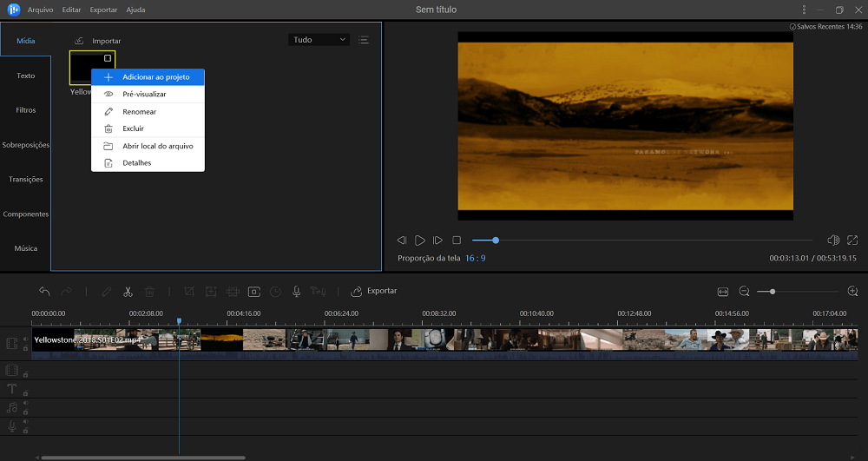Open Detalhes from the context menu
This screenshot has height=461, width=868.
click(x=148, y=162)
